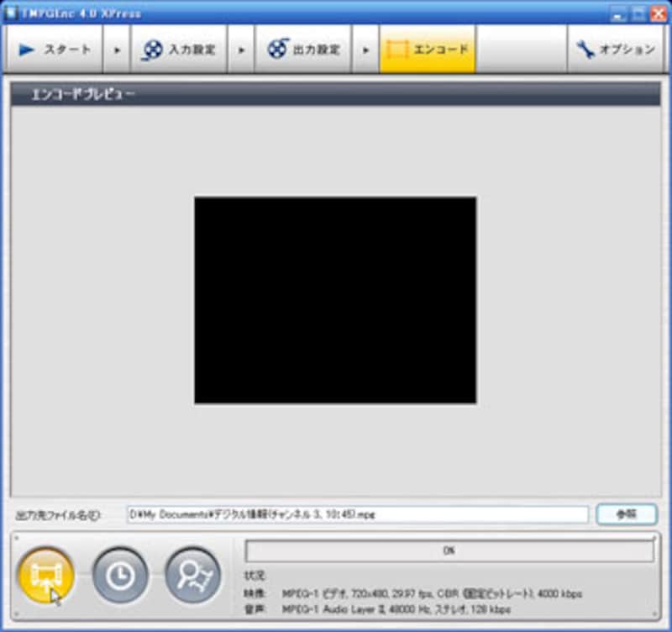Close the TMPGEnc window
This screenshot has width=672, height=632.
click(656, 13)
